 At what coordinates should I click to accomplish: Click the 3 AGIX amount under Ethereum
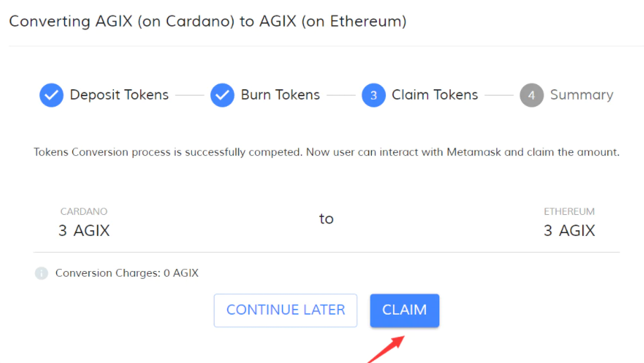point(569,230)
